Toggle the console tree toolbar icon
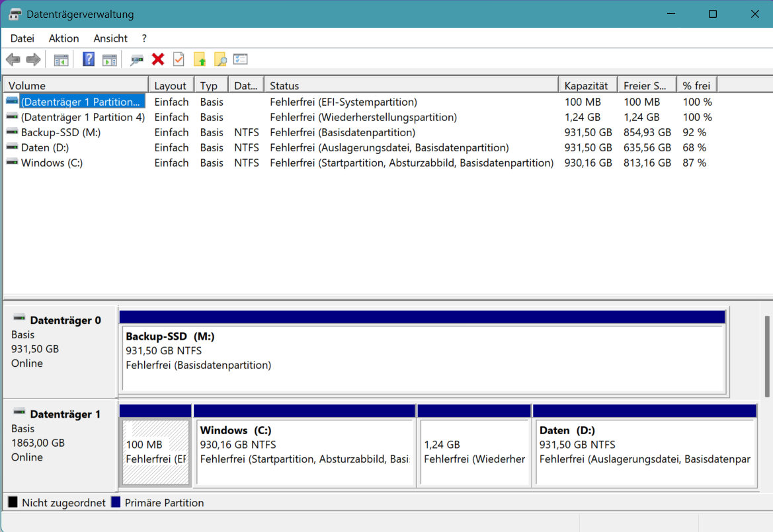This screenshot has height=532, width=773. click(x=61, y=60)
